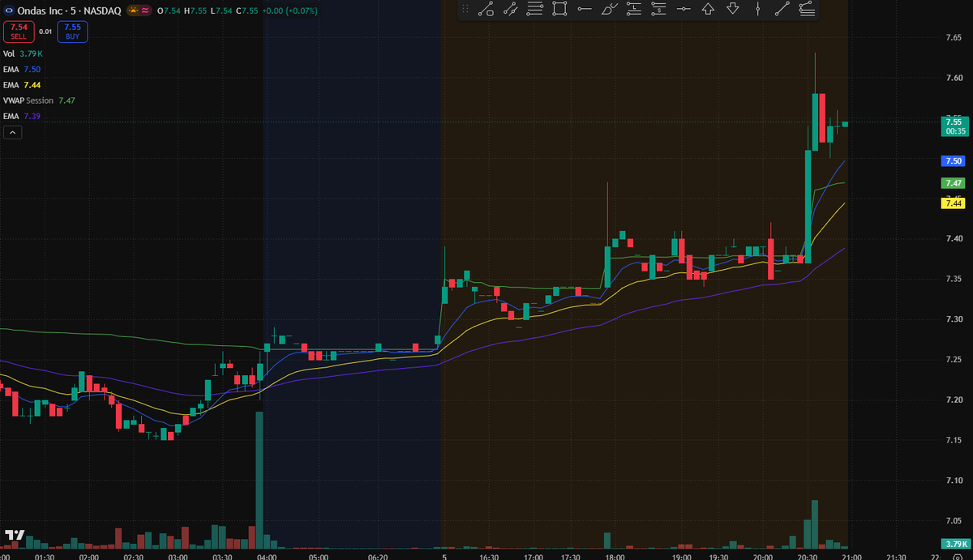Click the 21:30 time axis label
This screenshot has width=973, height=560.
(x=895, y=558)
